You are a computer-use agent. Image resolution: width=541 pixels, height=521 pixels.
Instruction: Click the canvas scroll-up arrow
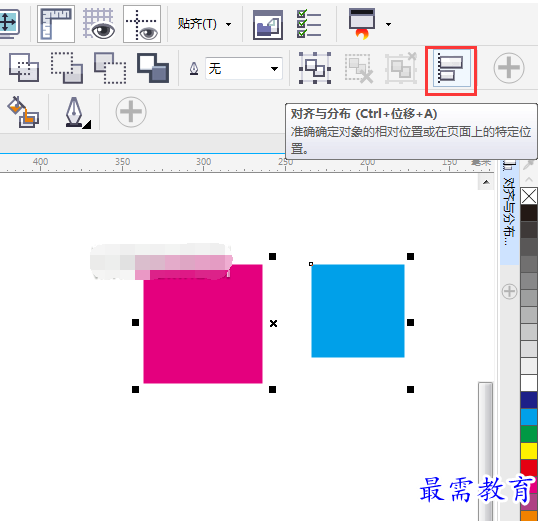point(486,182)
